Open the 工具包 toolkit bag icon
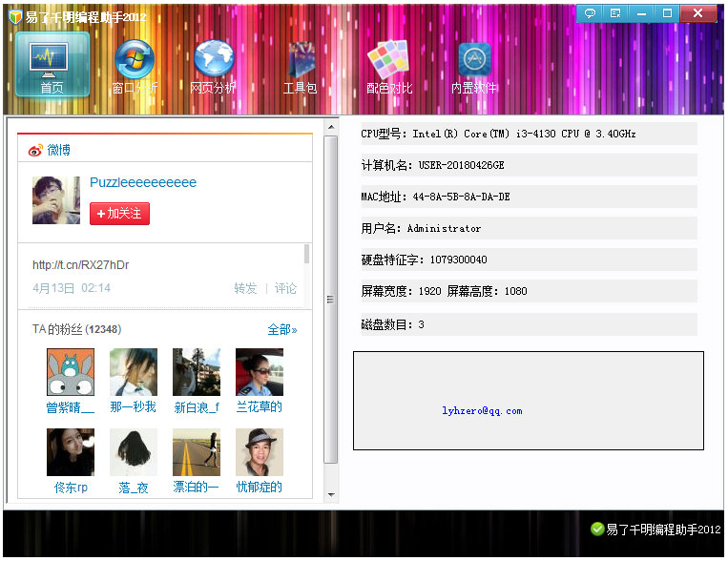The width and height of the screenshot is (728, 561). tap(301, 67)
